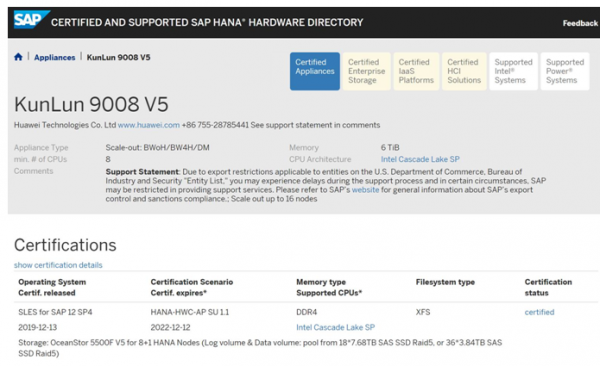Click CPU Architecture field label
Viewport: 600px width, 366px height.
tap(320, 159)
